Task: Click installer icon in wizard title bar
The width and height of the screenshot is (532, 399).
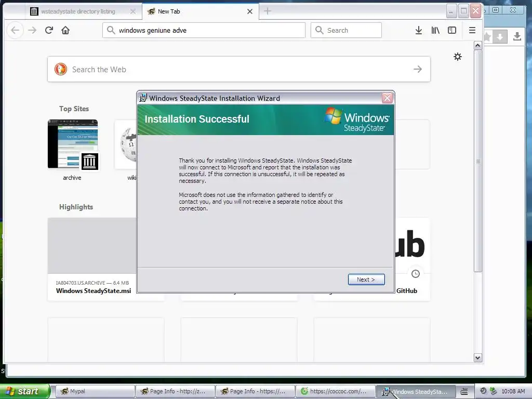Action: pyautogui.click(x=143, y=98)
